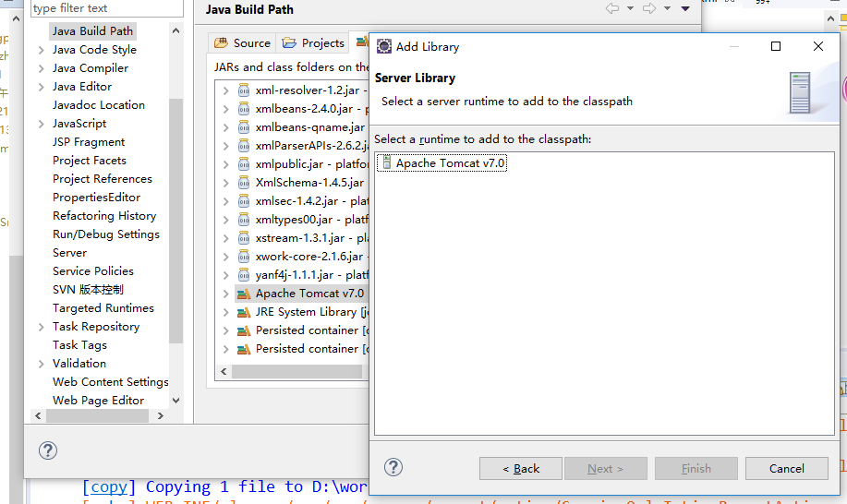The width and height of the screenshot is (847, 504).
Task: Expand the Apache Tomcat v7.0 build path entry
Action: [225, 294]
